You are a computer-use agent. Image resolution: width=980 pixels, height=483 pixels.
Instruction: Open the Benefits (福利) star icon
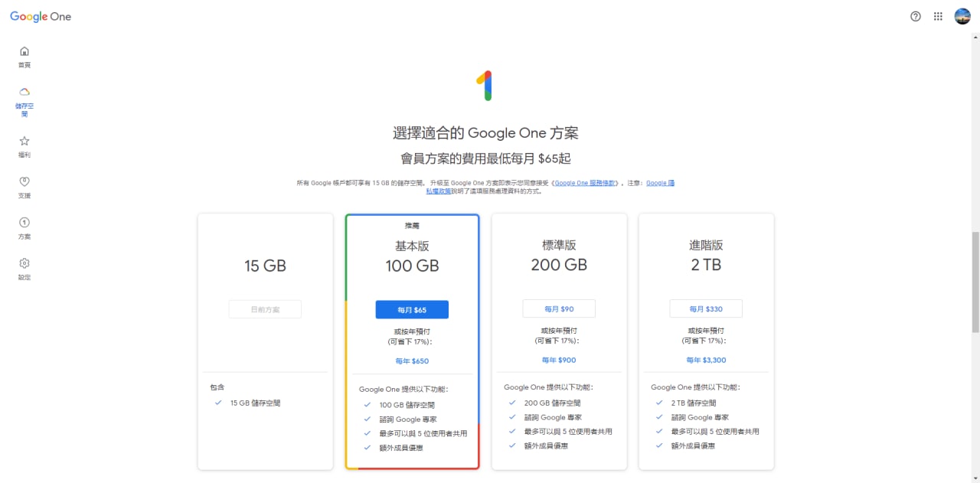pos(24,142)
